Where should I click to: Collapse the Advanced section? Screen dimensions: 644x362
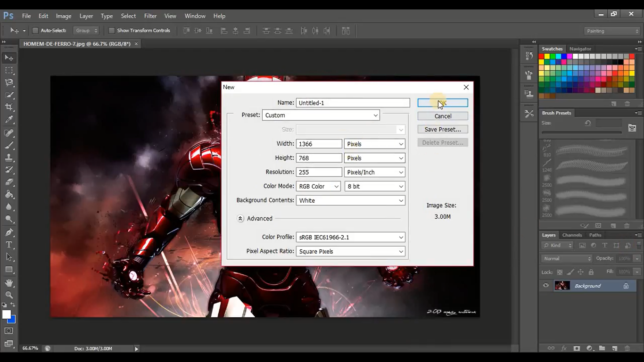pyautogui.click(x=240, y=218)
